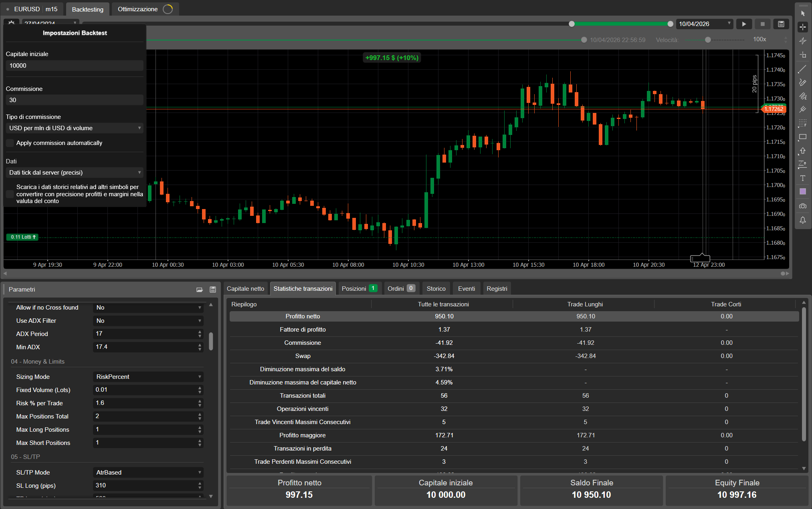Check the option to download historical symbol data
The image size is (812, 509).
pos(10,194)
